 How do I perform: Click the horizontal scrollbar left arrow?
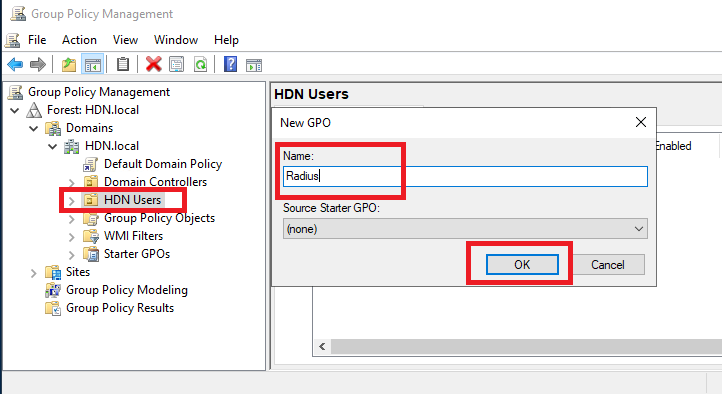(x=322, y=347)
